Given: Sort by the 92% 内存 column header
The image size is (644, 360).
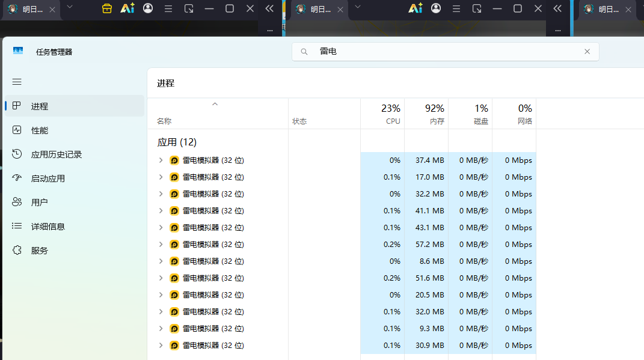Looking at the screenshot, I should tap(426, 114).
